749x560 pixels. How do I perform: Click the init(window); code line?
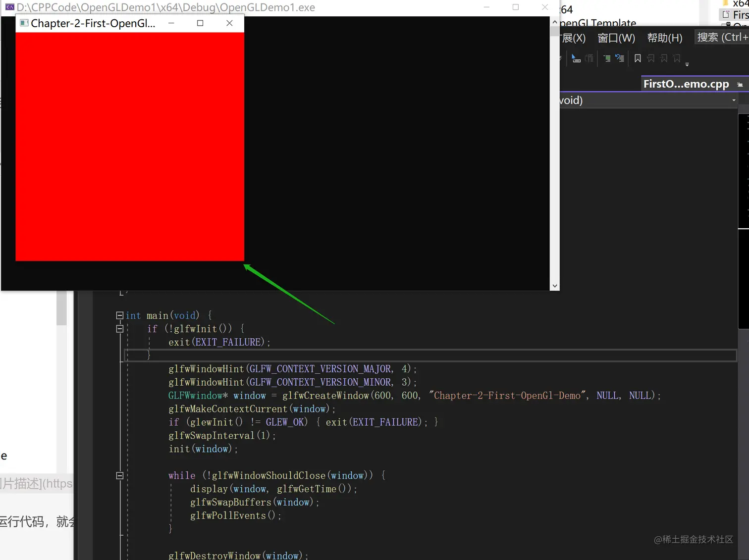pos(203,449)
